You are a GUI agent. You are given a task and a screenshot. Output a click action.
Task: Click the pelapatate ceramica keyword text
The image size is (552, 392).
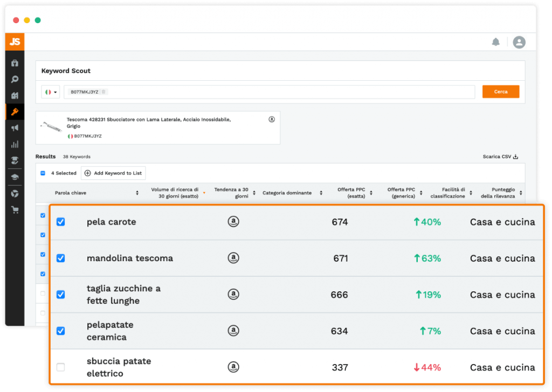point(110,331)
